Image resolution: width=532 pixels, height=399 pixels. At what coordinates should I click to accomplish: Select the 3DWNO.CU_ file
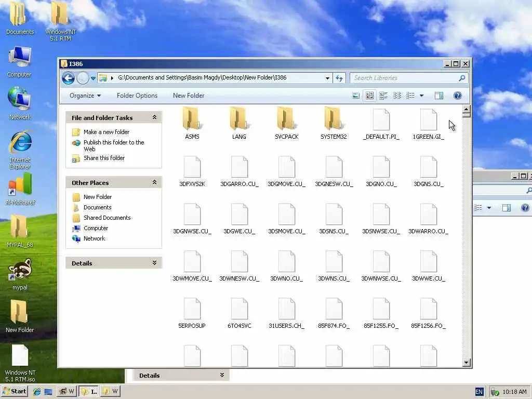(286, 265)
